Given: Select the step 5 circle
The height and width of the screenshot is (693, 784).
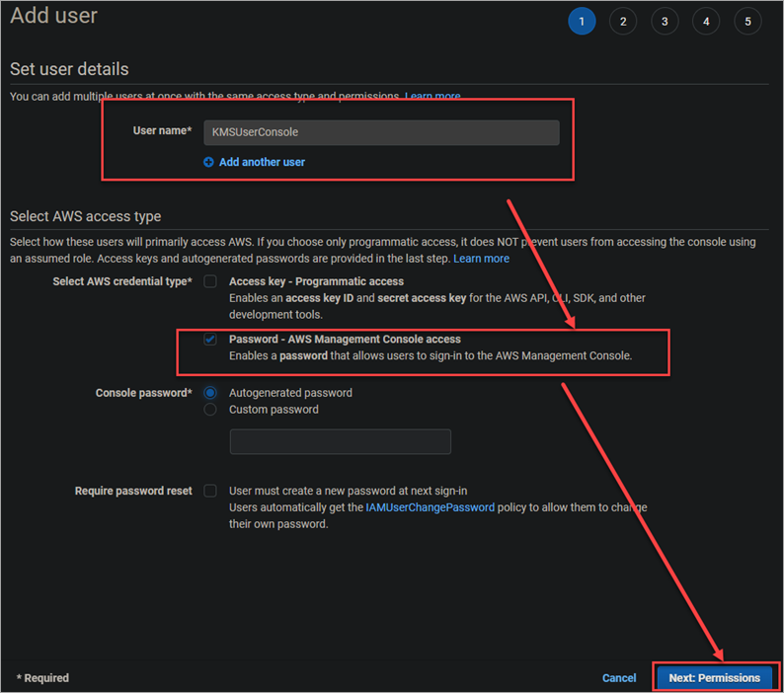Looking at the screenshot, I should (747, 22).
